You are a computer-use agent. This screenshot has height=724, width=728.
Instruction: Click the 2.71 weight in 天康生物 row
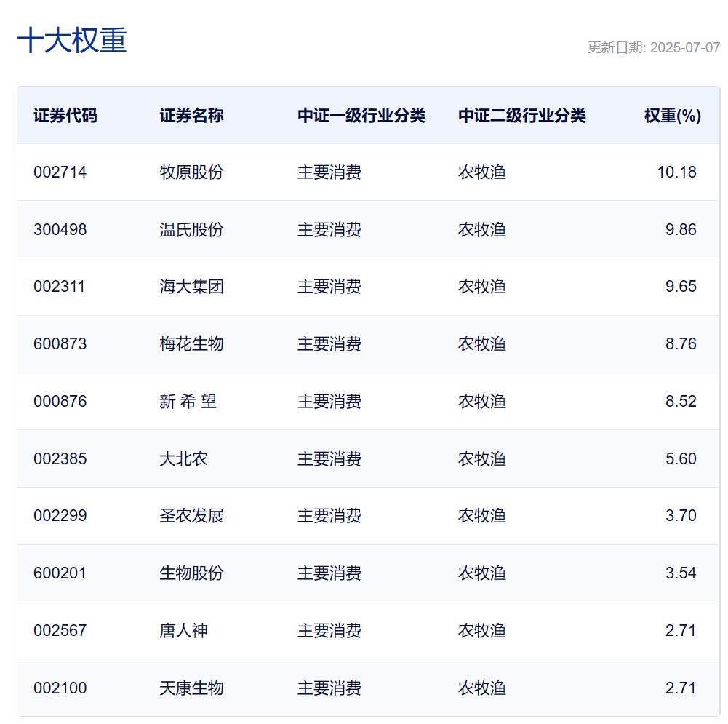tap(681, 688)
